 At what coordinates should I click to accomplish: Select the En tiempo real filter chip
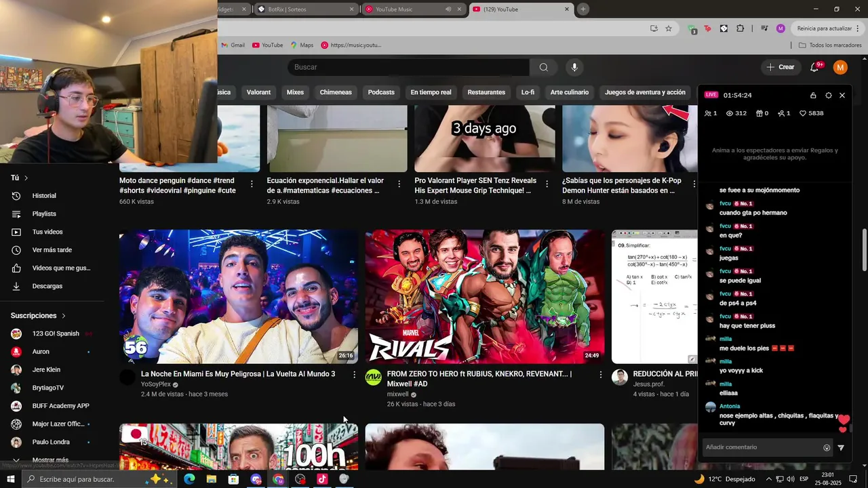[x=431, y=92]
